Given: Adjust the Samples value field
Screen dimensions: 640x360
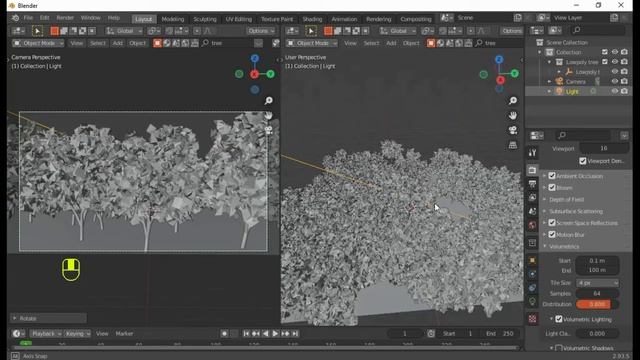Looking at the screenshot, I should tap(598, 293).
